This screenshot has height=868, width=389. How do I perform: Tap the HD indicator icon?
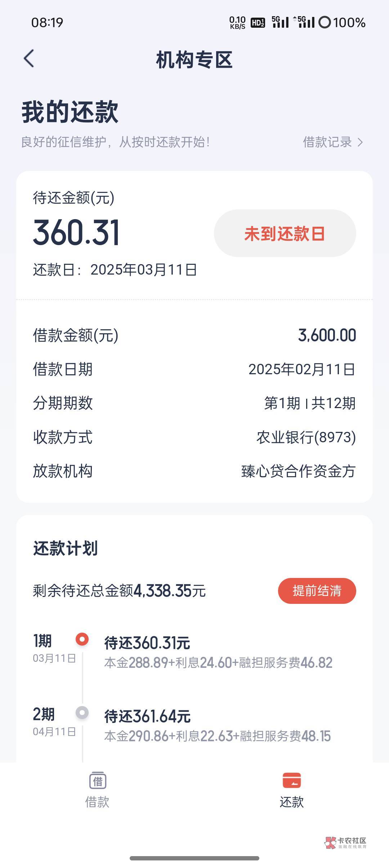click(258, 23)
